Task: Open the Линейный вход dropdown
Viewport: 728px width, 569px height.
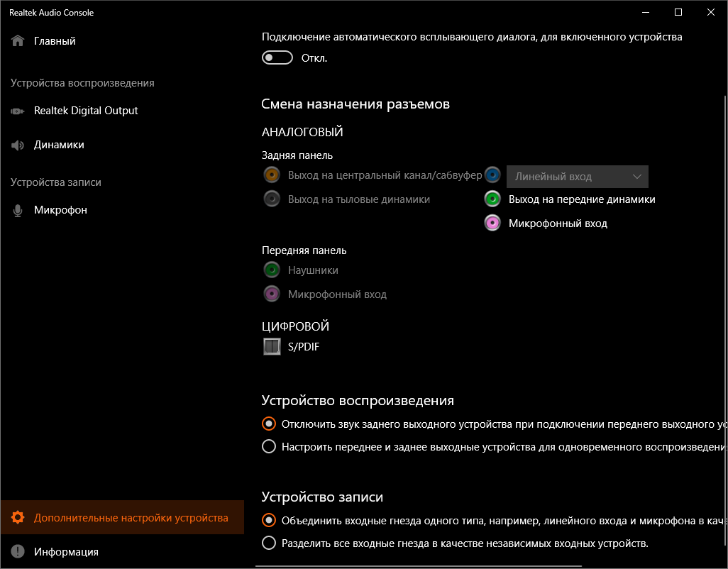Action: [x=577, y=177]
